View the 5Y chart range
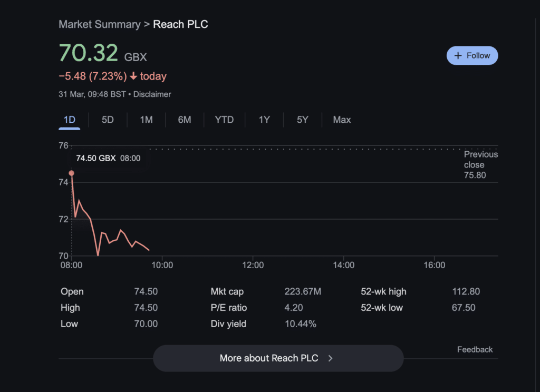540x392 pixels. click(x=302, y=120)
